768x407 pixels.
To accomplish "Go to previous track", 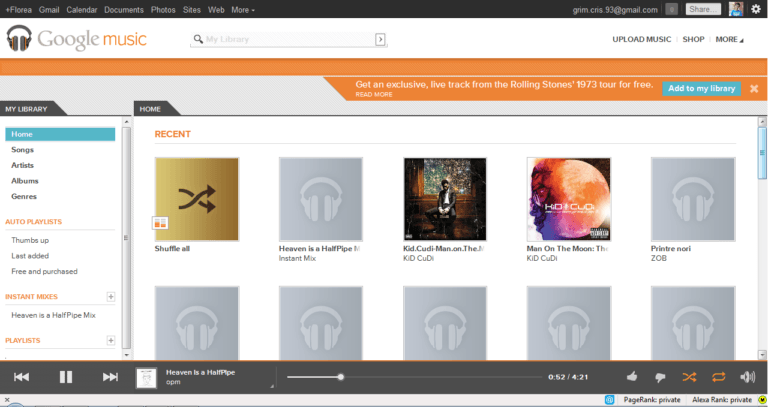I will click(x=21, y=377).
